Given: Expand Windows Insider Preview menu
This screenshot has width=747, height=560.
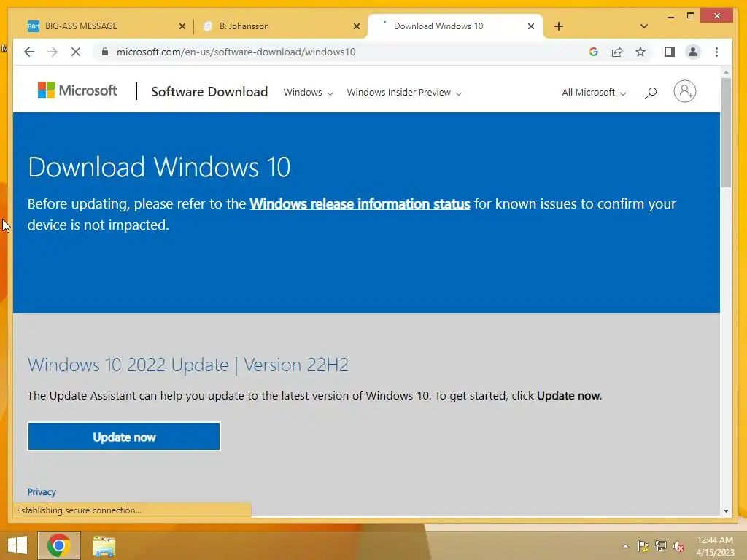Looking at the screenshot, I should [x=404, y=93].
